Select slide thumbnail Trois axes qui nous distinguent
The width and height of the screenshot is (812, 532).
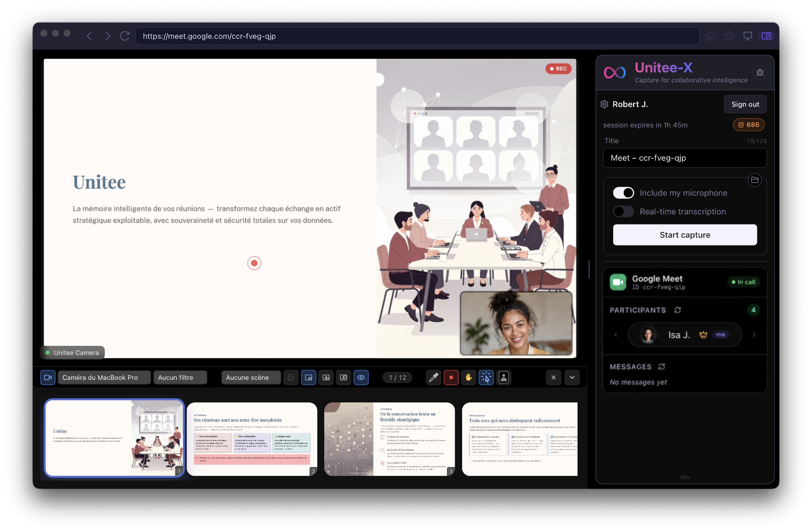pos(520,439)
